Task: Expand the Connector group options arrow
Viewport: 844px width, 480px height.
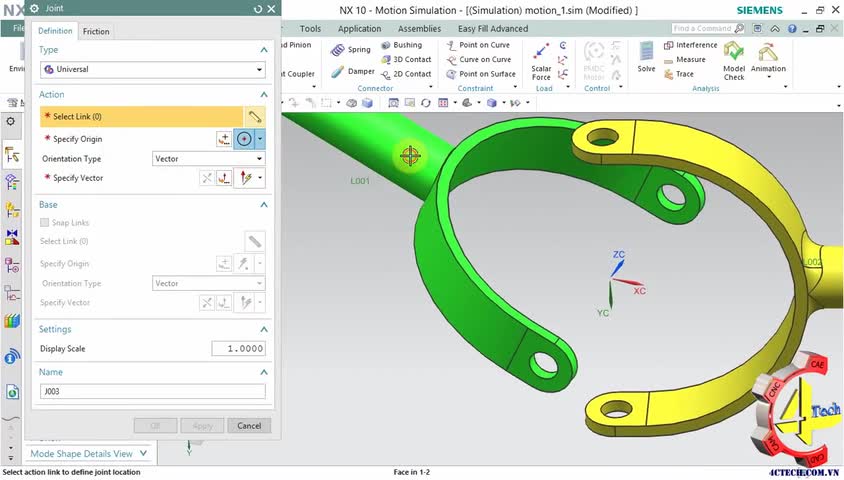Action: [430, 87]
